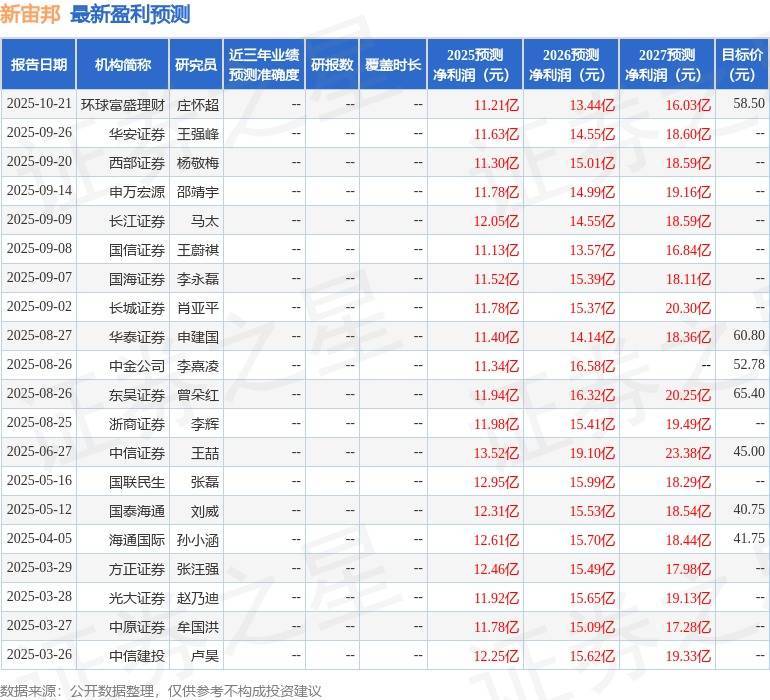Click the 2025-10-21 report date cell
770x700 pixels.
click(39, 103)
